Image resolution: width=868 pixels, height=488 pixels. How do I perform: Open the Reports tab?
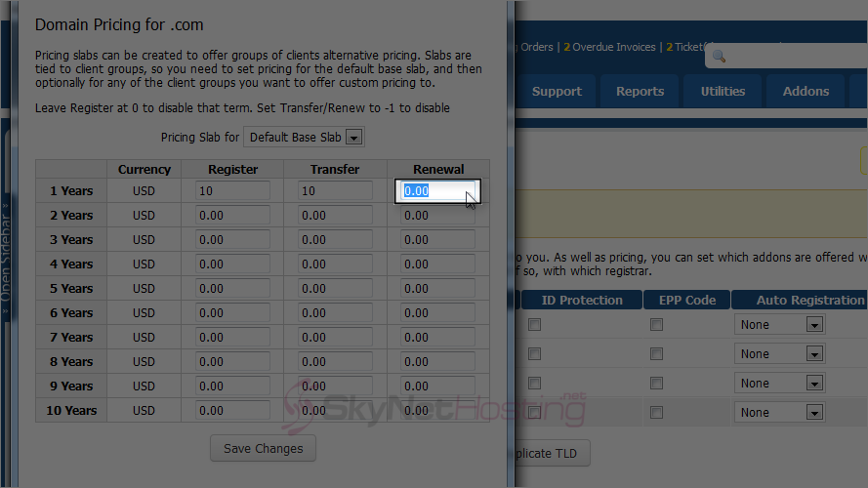(640, 92)
